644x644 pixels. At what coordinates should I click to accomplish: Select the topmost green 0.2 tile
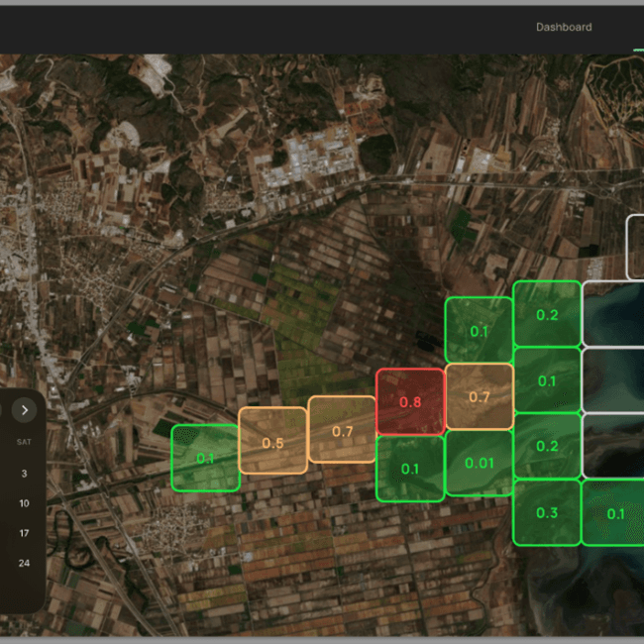547,314
